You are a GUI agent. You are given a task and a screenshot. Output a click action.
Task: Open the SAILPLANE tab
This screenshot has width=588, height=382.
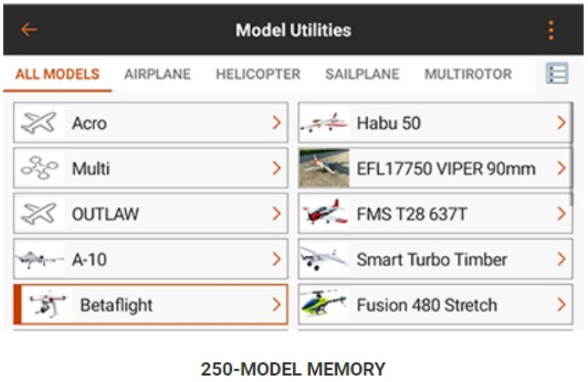click(x=362, y=74)
